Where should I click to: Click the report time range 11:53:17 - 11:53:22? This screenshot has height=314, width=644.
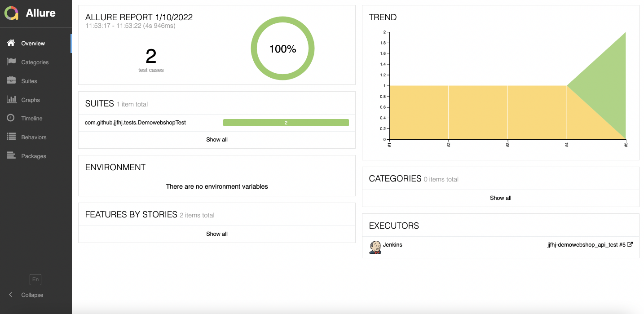[x=130, y=26]
